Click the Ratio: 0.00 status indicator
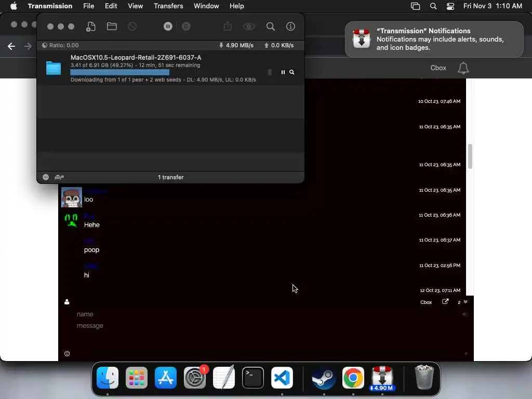 [x=60, y=46]
